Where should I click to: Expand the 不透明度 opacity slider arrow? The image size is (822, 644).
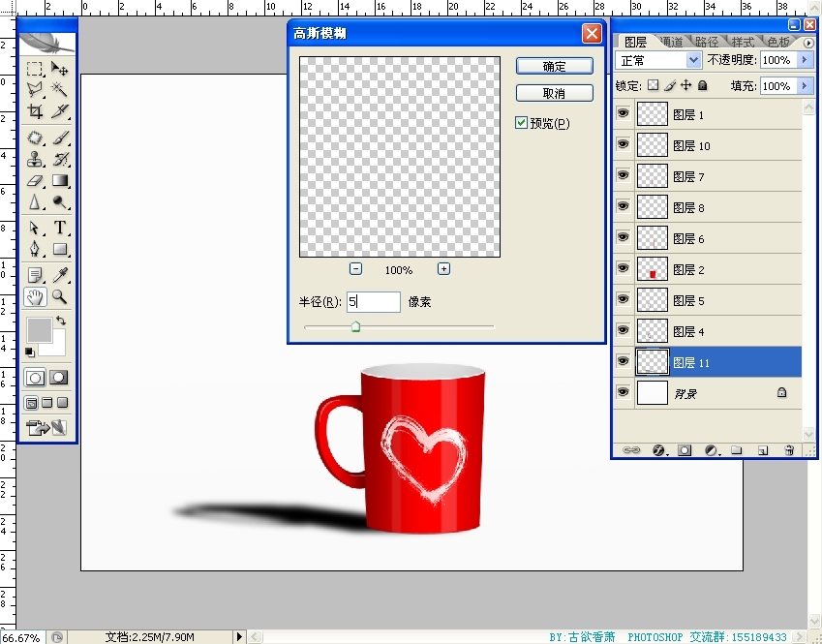pyautogui.click(x=805, y=60)
